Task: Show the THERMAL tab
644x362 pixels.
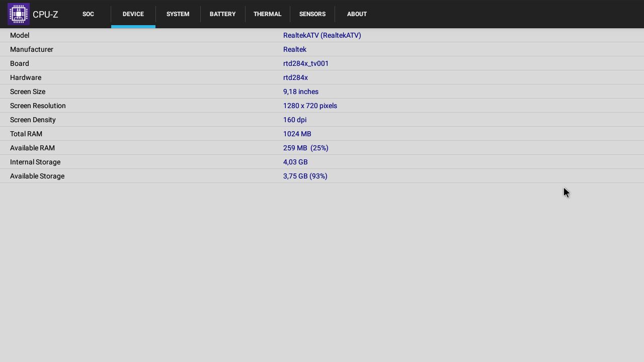Action: click(x=268, y=14)
